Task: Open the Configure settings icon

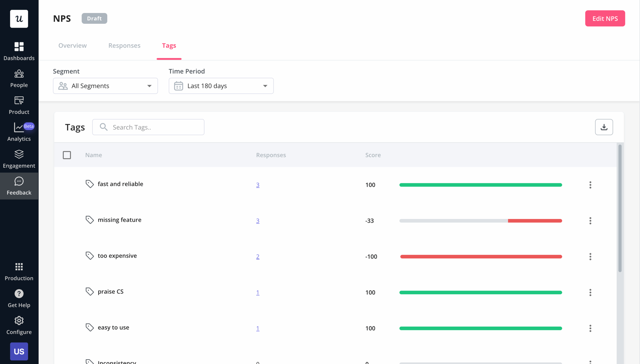Action: 19,325
